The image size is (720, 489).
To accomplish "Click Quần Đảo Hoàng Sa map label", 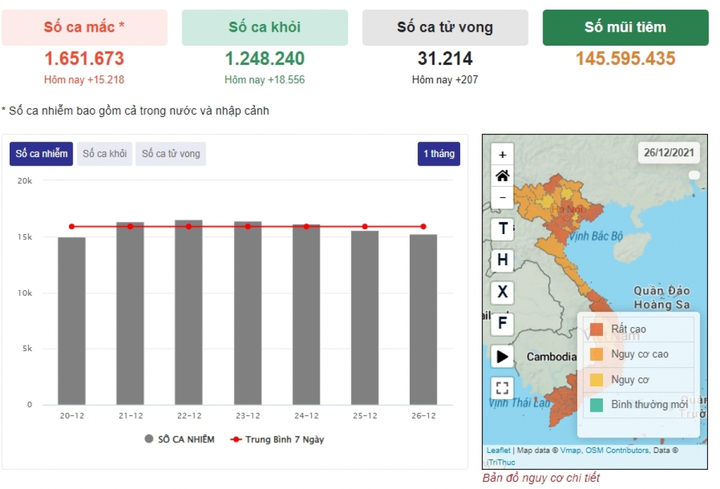I will [662, 298].
